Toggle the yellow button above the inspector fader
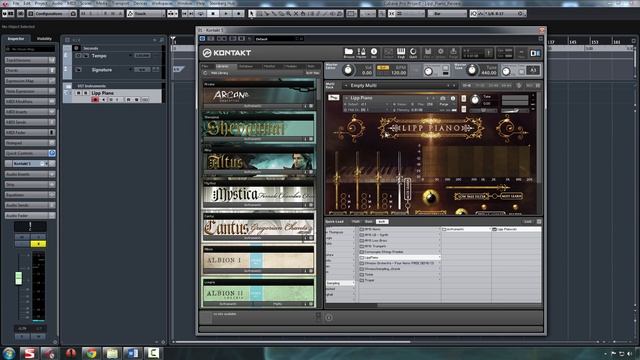The width and height of the screenshot is (640, 360). tap(38, 244)
